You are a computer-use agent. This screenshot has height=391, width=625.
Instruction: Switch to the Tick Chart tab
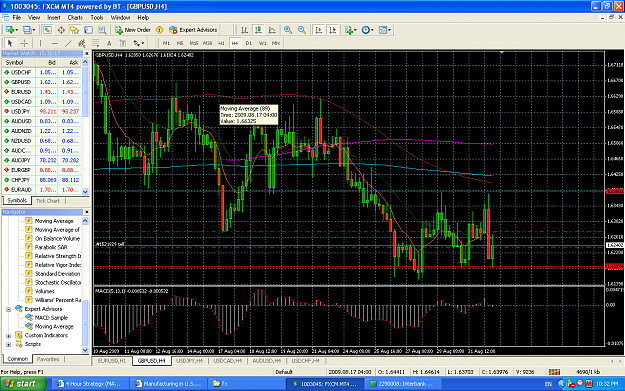coord(48,201)
